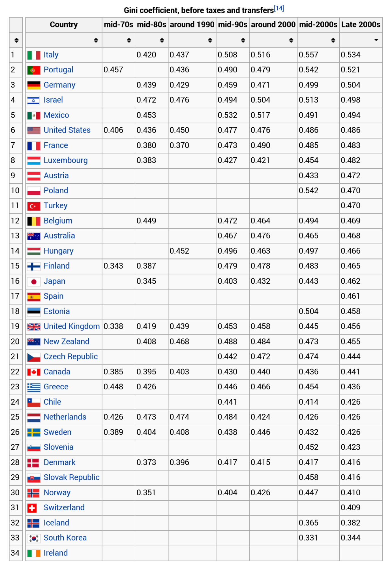Click the Japan flag icon
This screenshot has width=392, height=566.
click(x=34, y=282)
